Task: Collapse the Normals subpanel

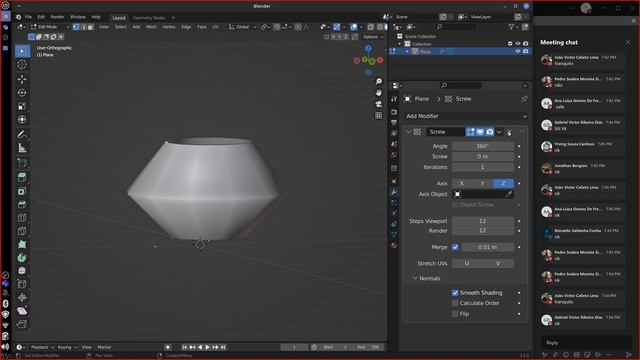Action: point(415,278)
